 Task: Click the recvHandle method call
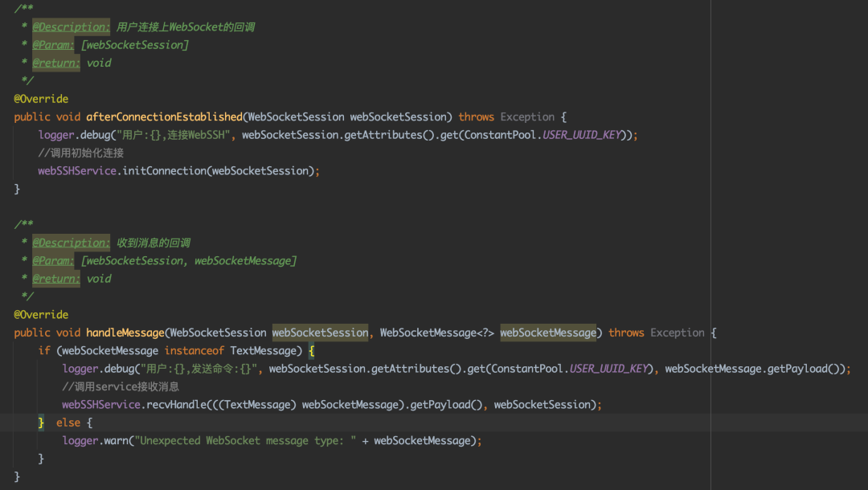tap(176, 404)
